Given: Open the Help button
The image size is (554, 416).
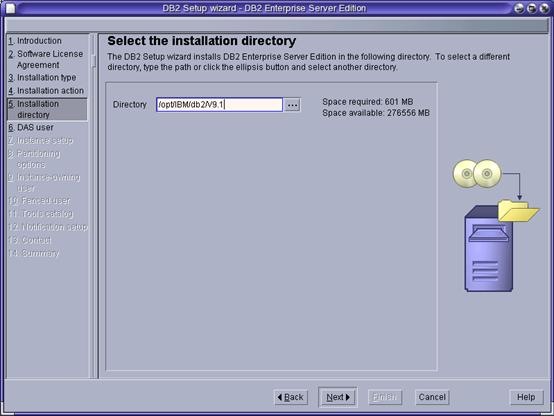Looking at the screenshot, I should click(x=526, y=397).
